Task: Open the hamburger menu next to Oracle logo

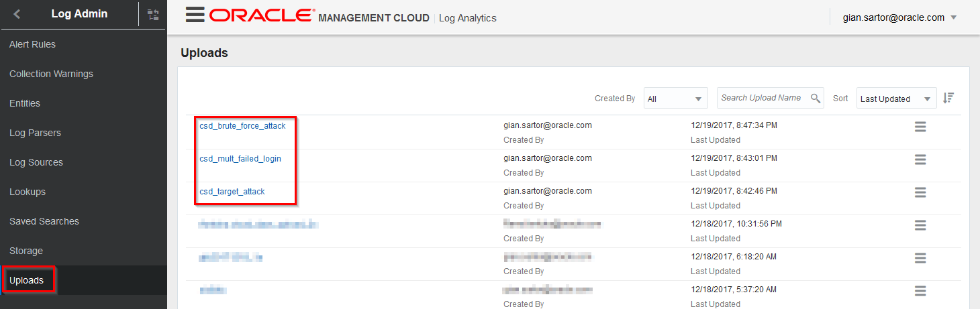Action: coord(195,15)
